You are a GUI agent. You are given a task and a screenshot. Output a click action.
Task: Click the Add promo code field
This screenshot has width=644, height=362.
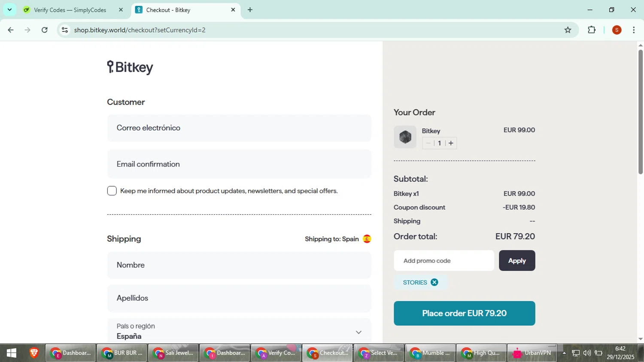444,261
